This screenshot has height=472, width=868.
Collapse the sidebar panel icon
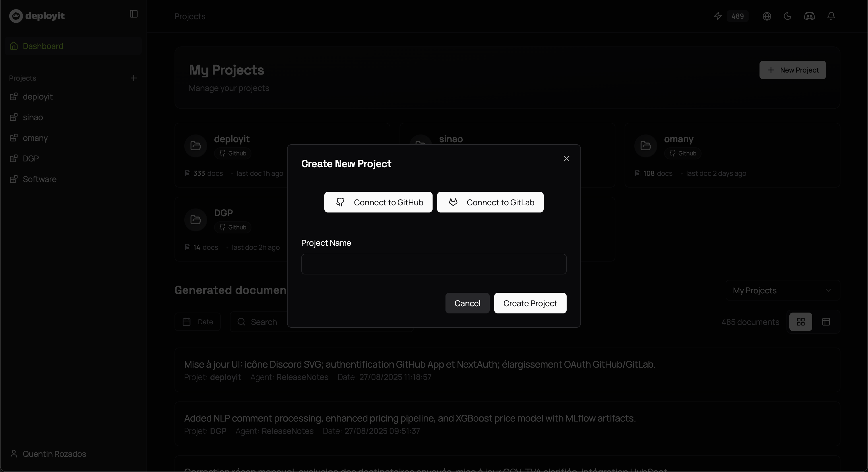tap(133, 14)
